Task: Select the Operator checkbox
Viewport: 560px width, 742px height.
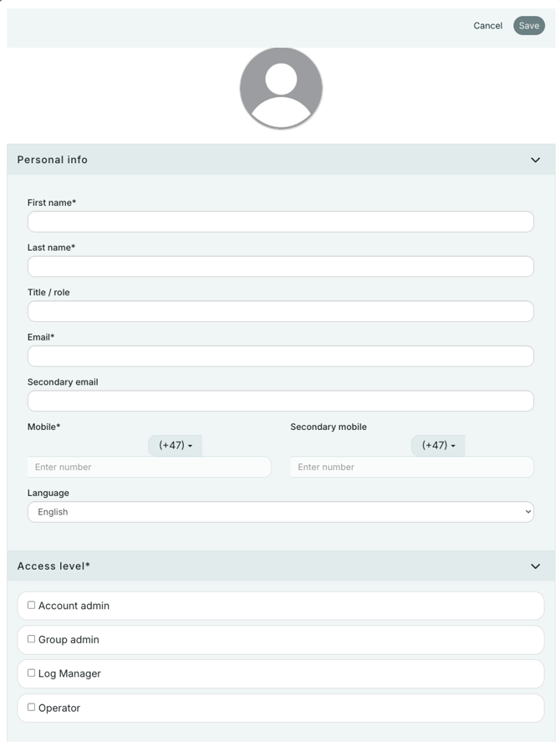Action: pos(32,707)
